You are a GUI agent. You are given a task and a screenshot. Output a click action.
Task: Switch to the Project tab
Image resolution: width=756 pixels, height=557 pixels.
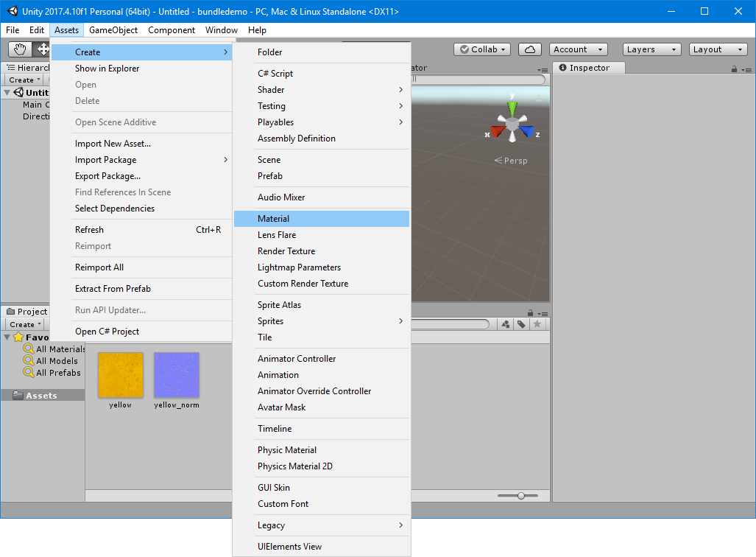[27, 312]
